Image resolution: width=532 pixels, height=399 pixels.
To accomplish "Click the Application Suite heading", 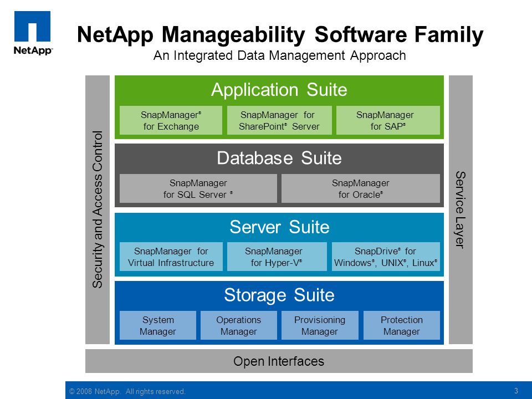I will (x=279, y=90).
